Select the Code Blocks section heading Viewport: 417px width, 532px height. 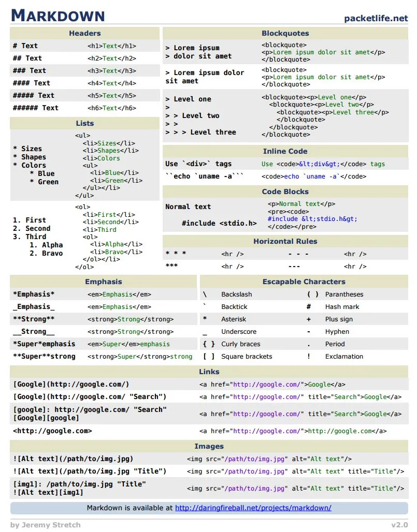[285, 191]
